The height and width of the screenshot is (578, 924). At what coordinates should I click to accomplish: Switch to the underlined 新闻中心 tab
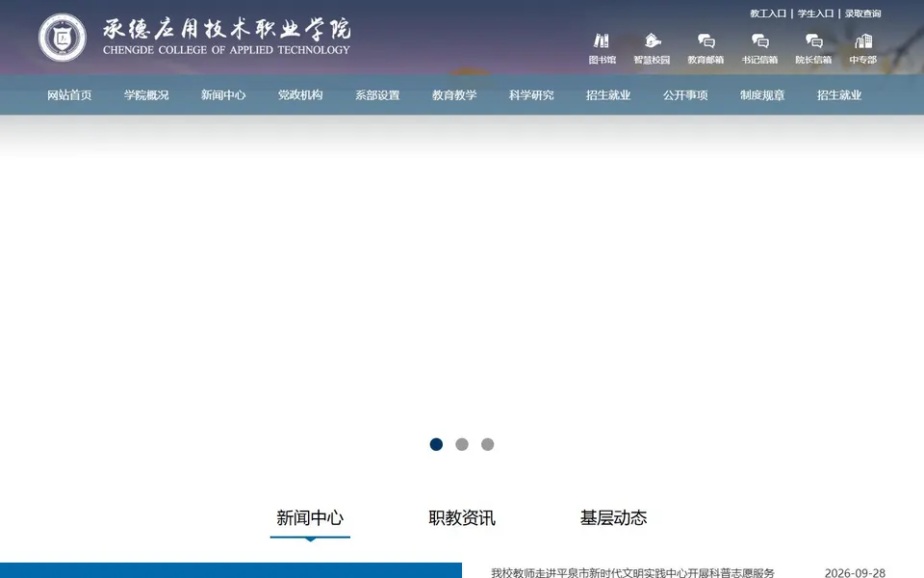310,518
